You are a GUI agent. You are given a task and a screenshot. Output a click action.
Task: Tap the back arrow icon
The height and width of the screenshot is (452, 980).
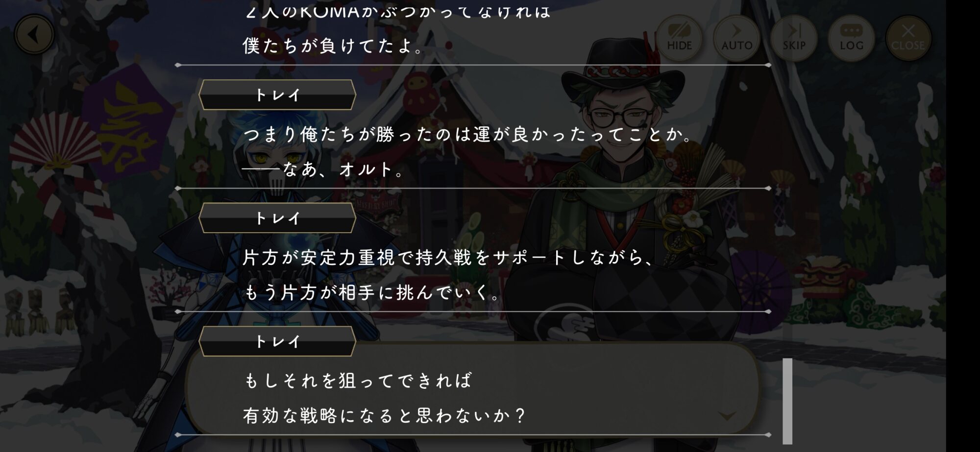pos(34,35)
